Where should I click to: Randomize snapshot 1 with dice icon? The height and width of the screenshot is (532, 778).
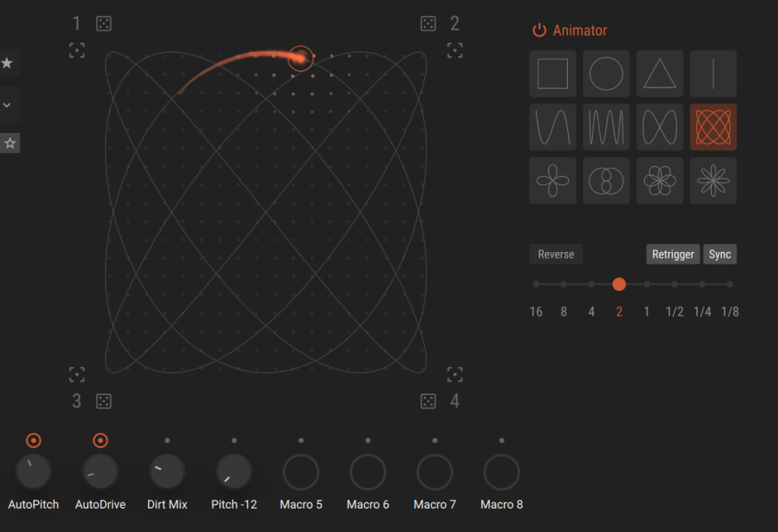(103, 23)
